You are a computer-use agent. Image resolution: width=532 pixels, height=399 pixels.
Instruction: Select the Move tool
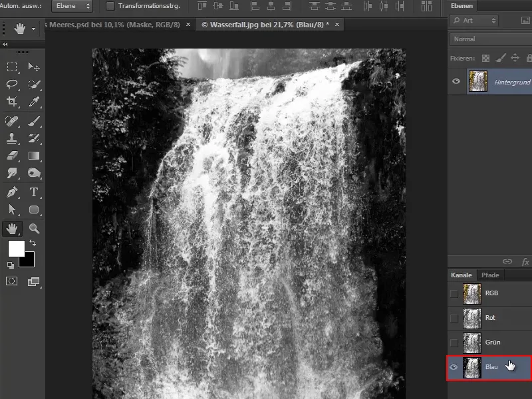34,67
